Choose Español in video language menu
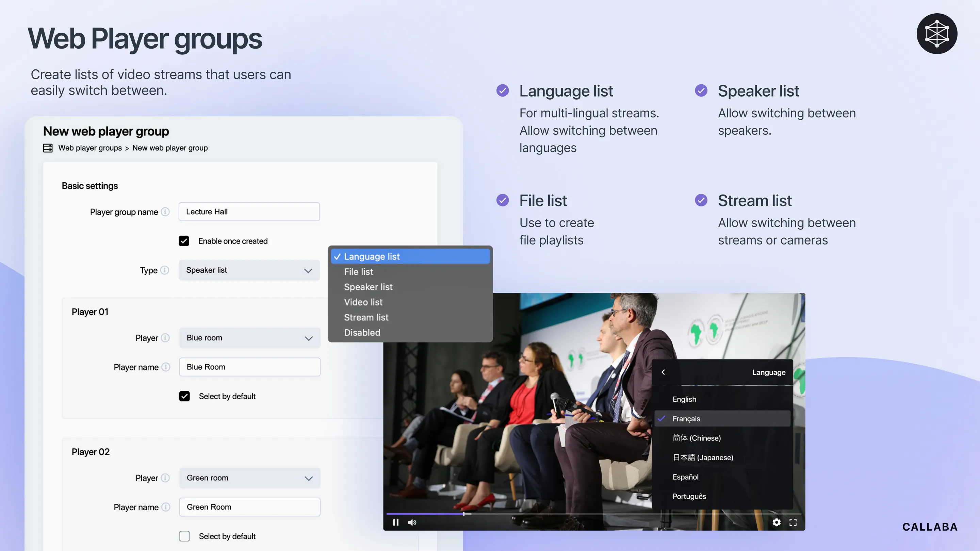 click(722, 477)
